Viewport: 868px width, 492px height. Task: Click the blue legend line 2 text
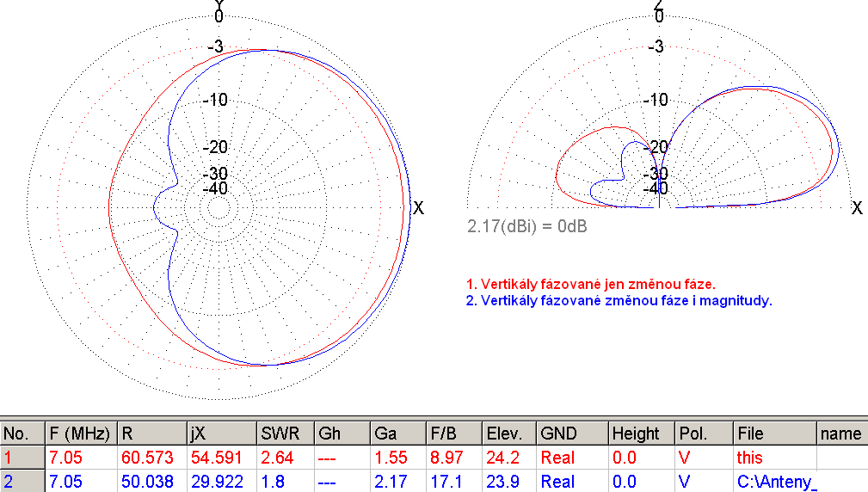point(619,301)
